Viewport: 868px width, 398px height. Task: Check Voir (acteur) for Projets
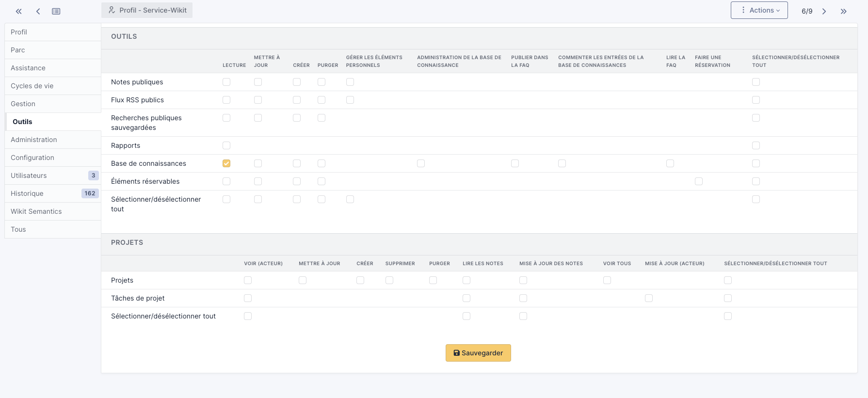(248, 280)
